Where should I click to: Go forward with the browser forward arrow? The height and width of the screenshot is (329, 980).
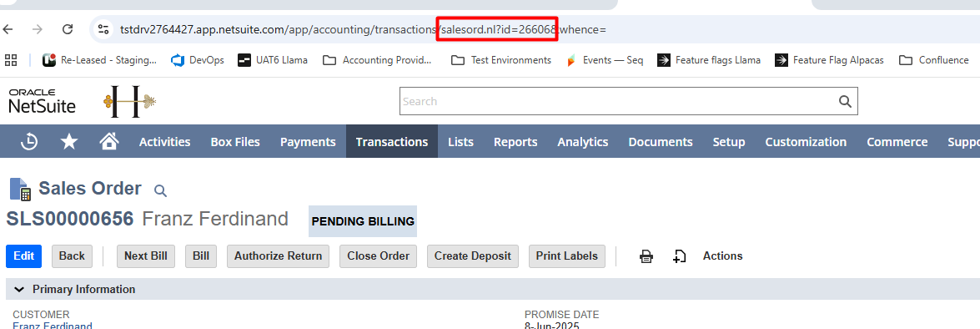pyautogui.click(x=38, y=29)
